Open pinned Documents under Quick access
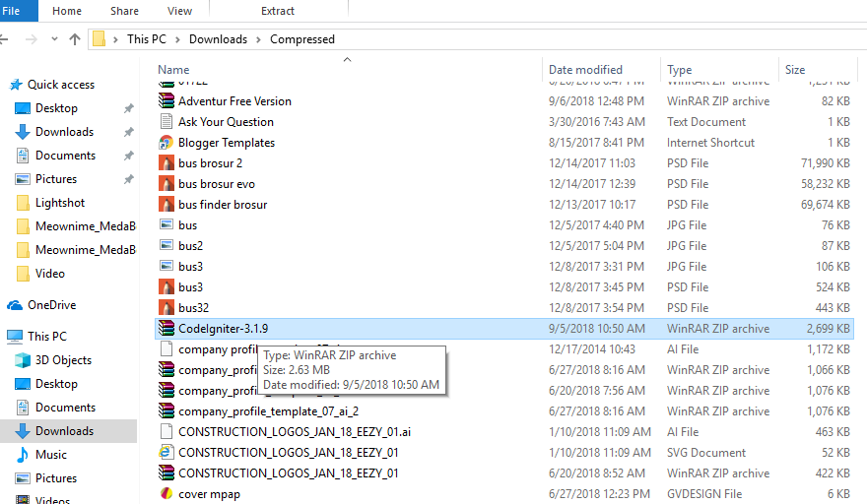 [65, 156]
